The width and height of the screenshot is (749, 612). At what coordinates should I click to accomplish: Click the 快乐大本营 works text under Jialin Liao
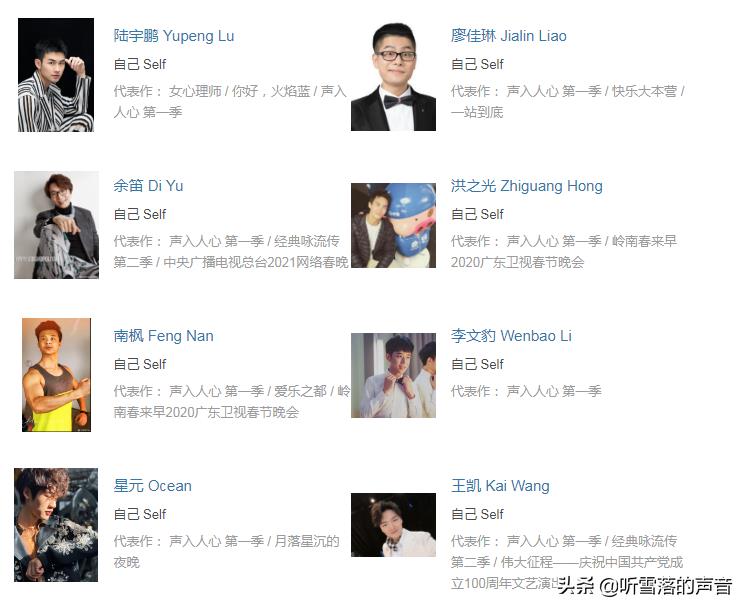coord(644,91)
